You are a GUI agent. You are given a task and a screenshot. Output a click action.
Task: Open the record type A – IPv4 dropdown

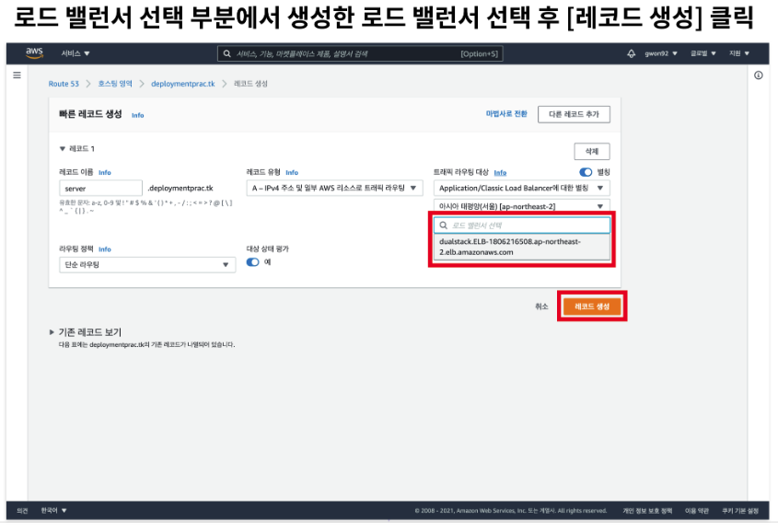pos(334,189)
